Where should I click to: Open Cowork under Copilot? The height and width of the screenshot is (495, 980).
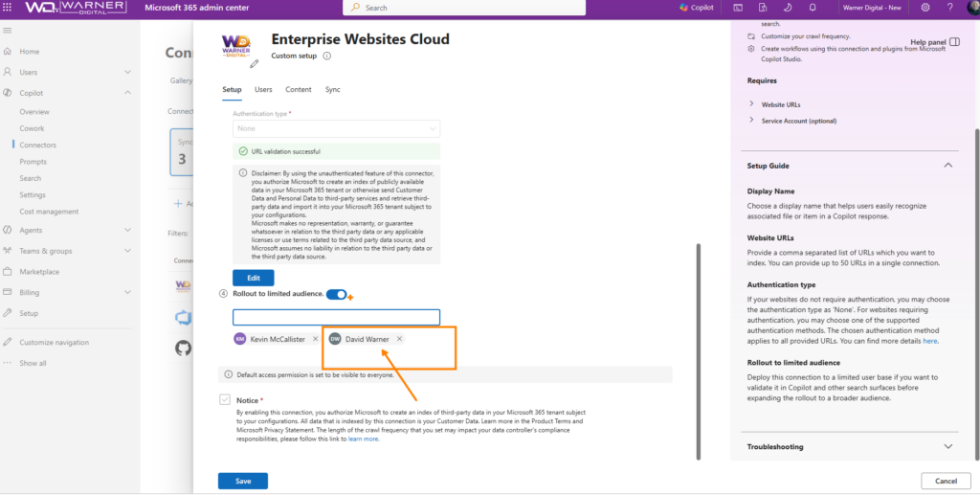coord(32,128)
